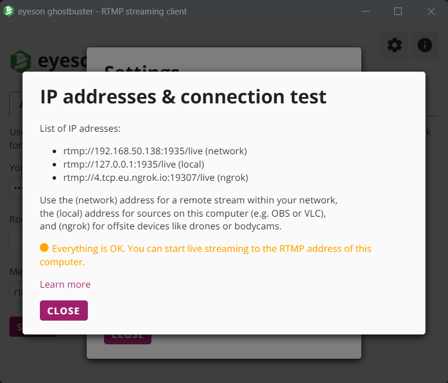Viewport: 448px width, 383px height.
Task: Click the window title 'eyeson ghostbuster' text
Action: (55, 12)
